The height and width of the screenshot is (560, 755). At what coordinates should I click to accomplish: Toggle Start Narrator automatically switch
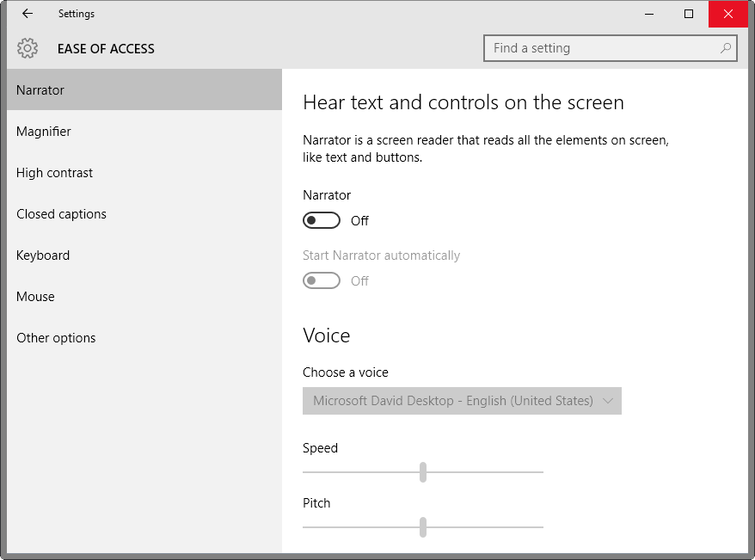point(321,280)
